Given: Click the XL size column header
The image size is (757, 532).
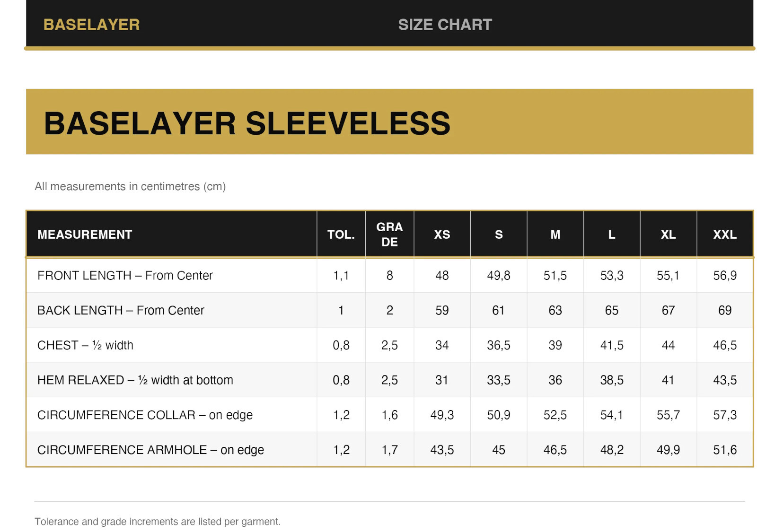Looking at the screenshot, I should 668,235.
